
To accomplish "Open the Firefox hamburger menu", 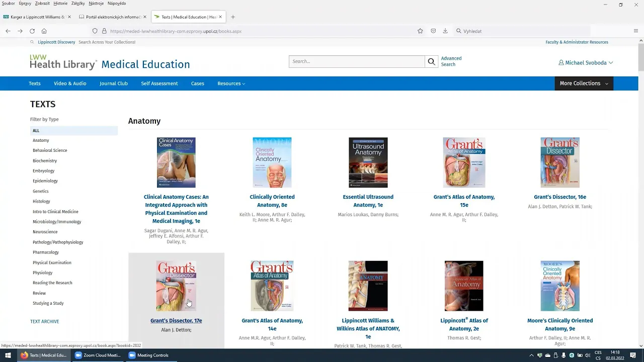I will [x=636, y=31].
